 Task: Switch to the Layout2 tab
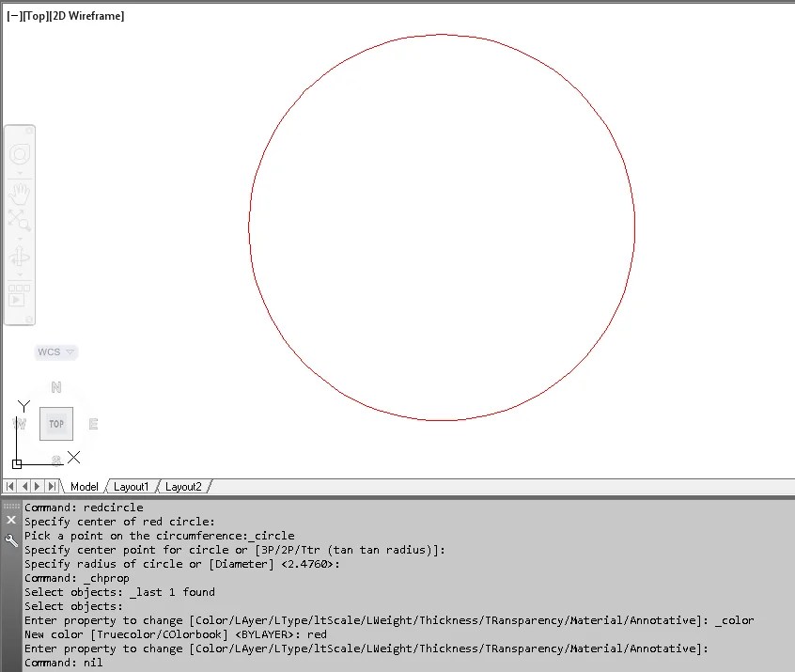pos(184,486)
